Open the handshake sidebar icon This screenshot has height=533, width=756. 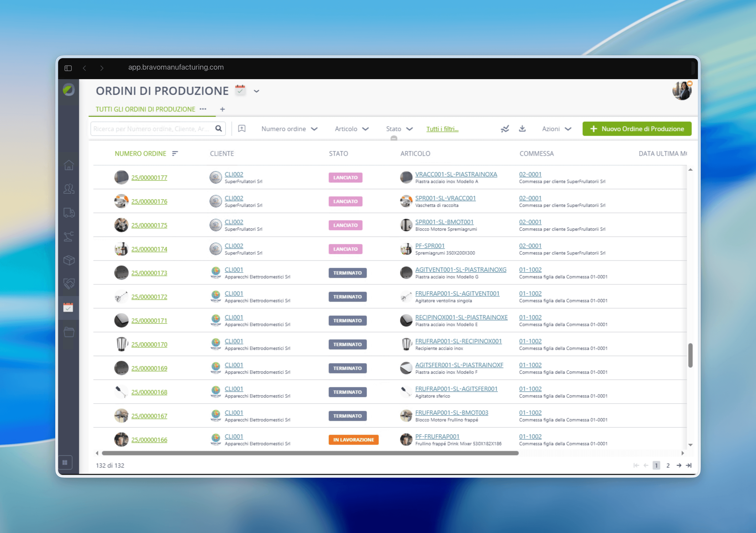69,283
